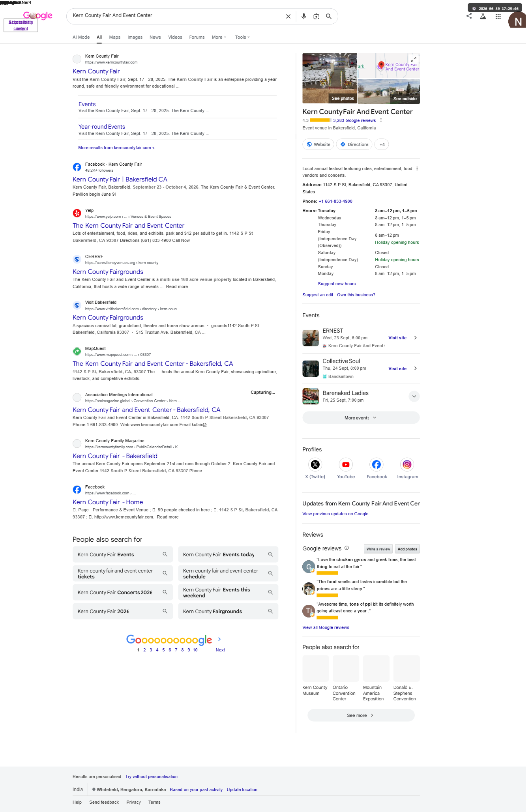532x812 pixels.
Task: Open Year-round Events sitelink
Action: 102,127
